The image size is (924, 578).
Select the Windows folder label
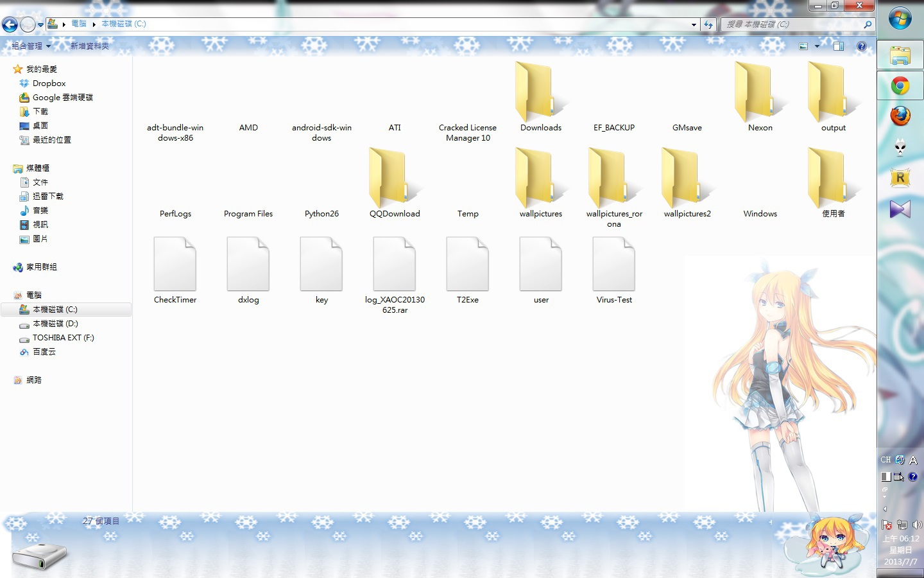pos(760,214)
